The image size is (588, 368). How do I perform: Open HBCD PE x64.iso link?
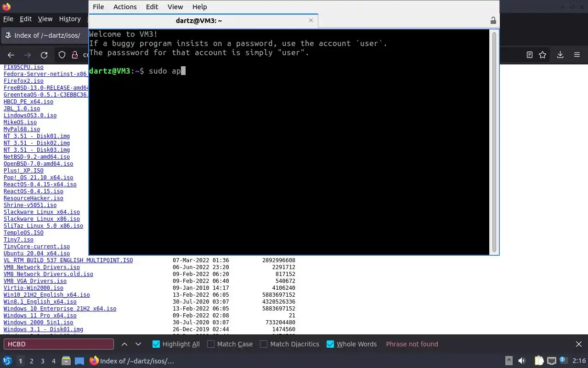(x=28, y=102)
